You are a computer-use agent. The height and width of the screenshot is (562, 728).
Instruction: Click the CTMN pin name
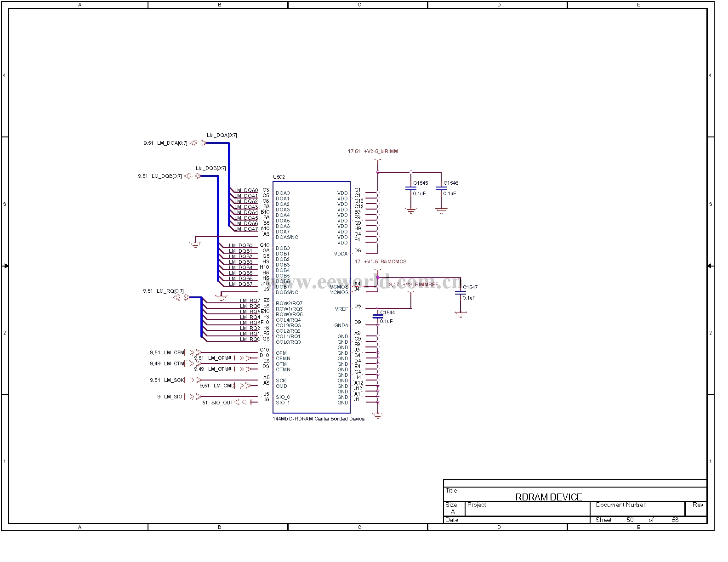(283, 369)
